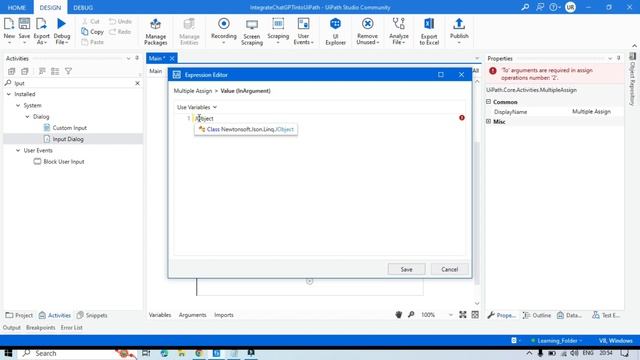The image size is (640, 360).
Task: Open the Outline panel tab
Action: pos(537,315)
